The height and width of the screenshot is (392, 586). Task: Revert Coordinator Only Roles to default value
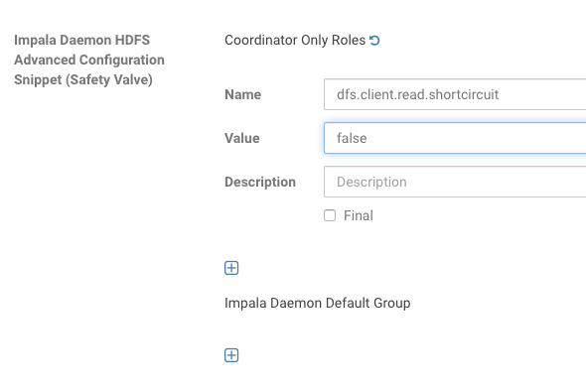(374, 40)
